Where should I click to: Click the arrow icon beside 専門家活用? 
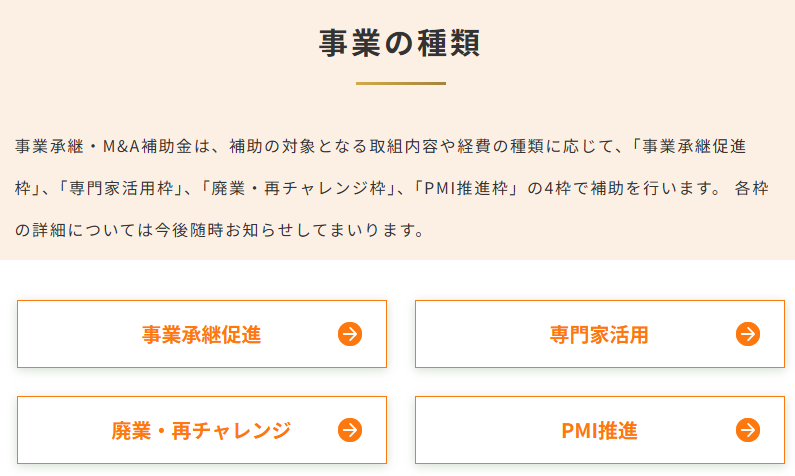point(747,334)
